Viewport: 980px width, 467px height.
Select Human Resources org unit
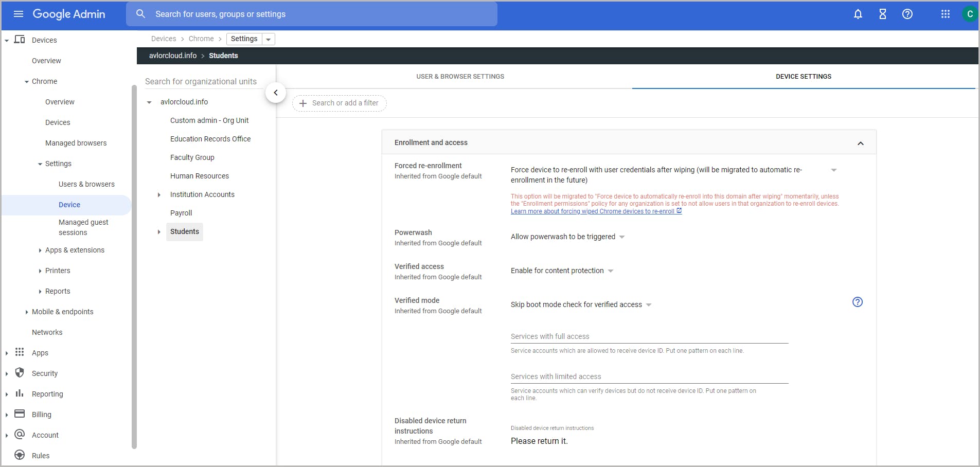(x=200, y=176)
